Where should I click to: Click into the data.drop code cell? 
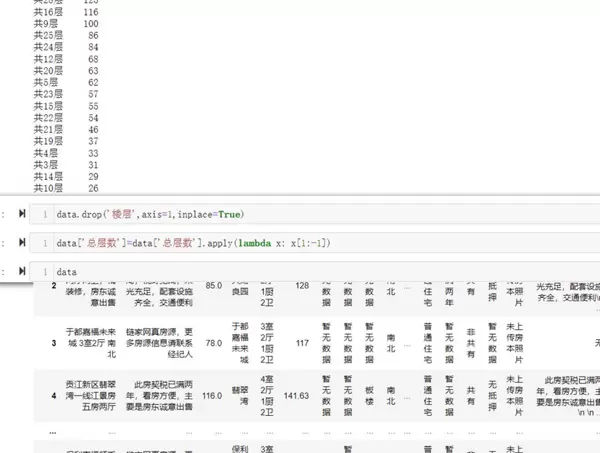(300, 214)
